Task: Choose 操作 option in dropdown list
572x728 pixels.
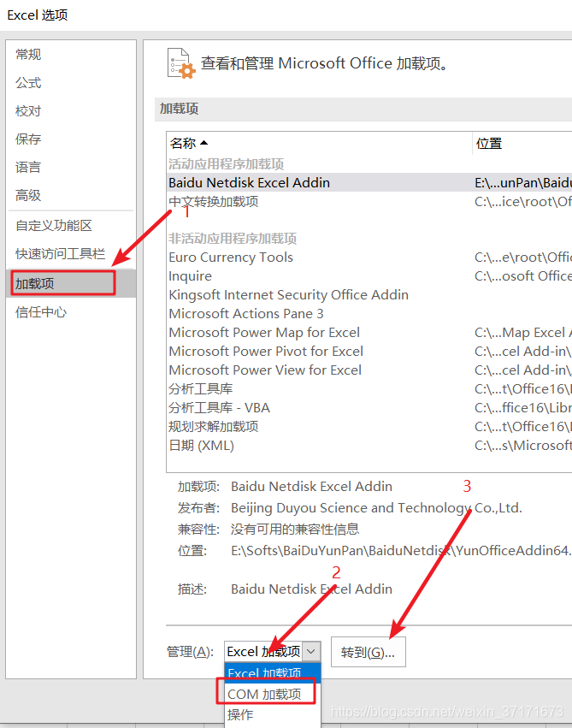Action: coord(273,714)
